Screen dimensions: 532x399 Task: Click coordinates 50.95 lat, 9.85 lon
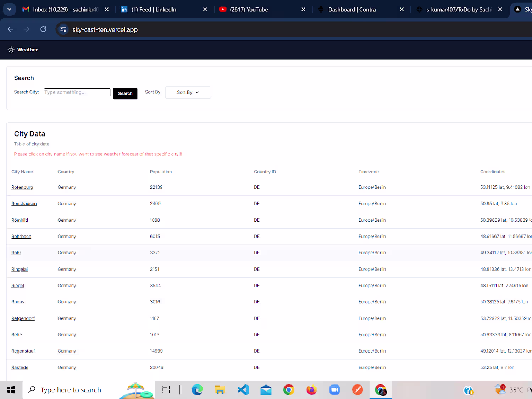[x=499, y=204]
